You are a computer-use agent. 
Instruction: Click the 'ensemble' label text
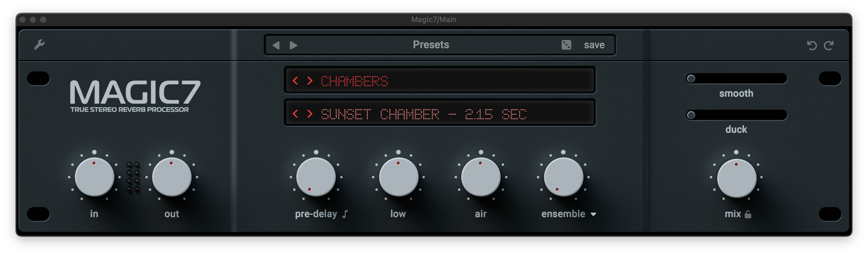click(563, 214)
